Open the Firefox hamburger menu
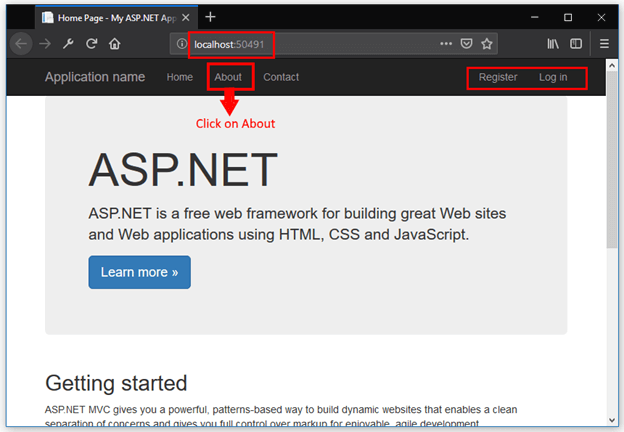 click(604, 43)
